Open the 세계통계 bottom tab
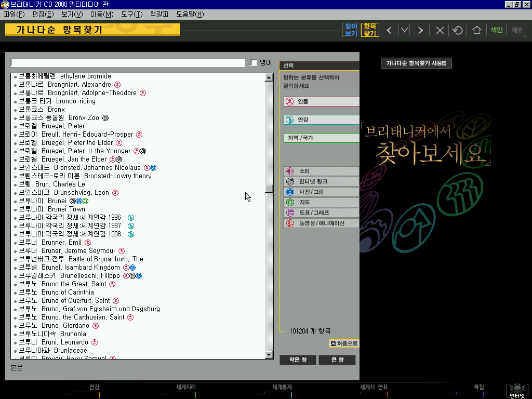This screenshot has width=532, height=399. (282, 387)
